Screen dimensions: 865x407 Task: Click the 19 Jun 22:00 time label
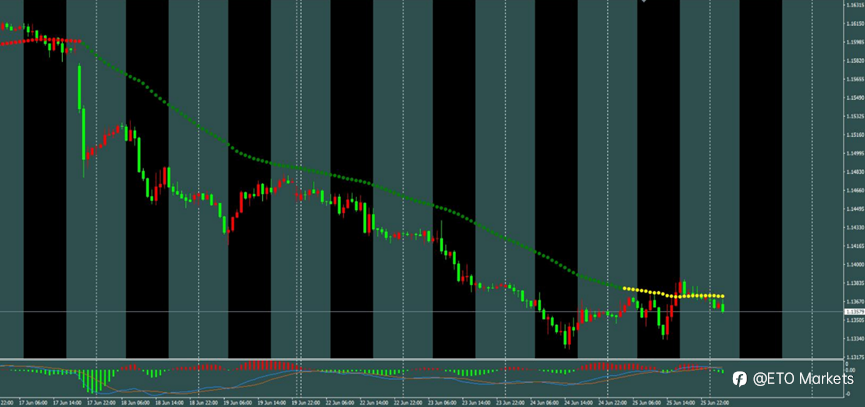pos(305,403)
